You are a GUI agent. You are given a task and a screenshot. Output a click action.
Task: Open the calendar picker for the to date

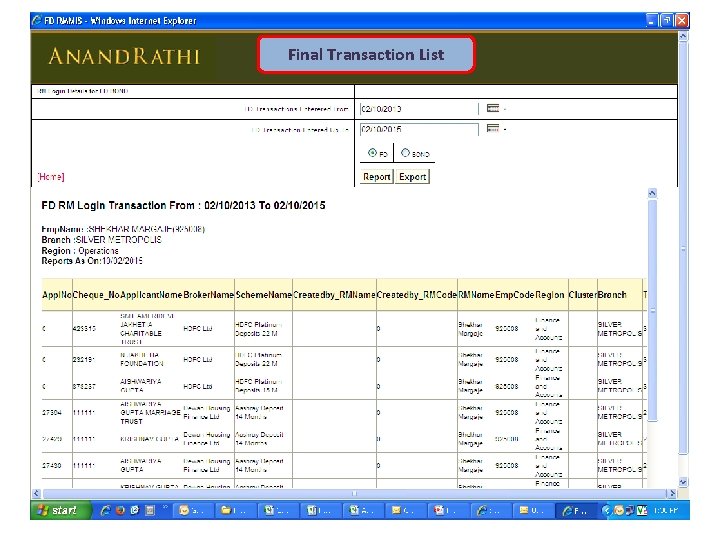click(493, 129)
